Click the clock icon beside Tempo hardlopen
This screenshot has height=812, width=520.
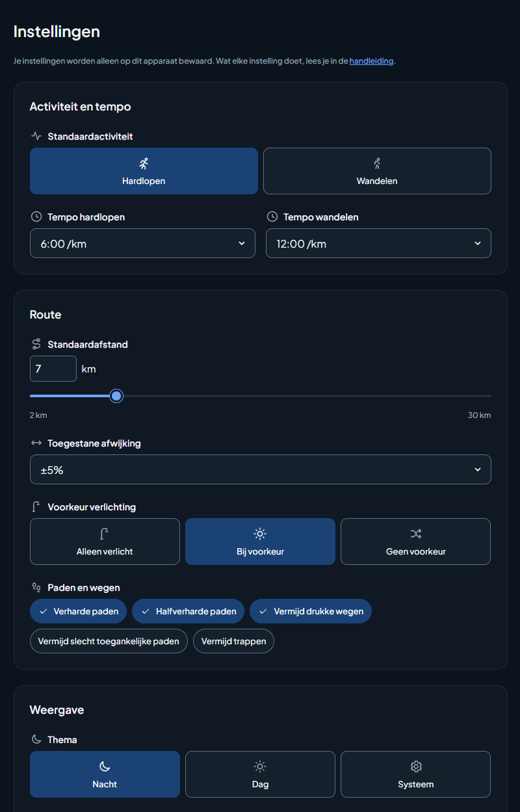point(36,216)
